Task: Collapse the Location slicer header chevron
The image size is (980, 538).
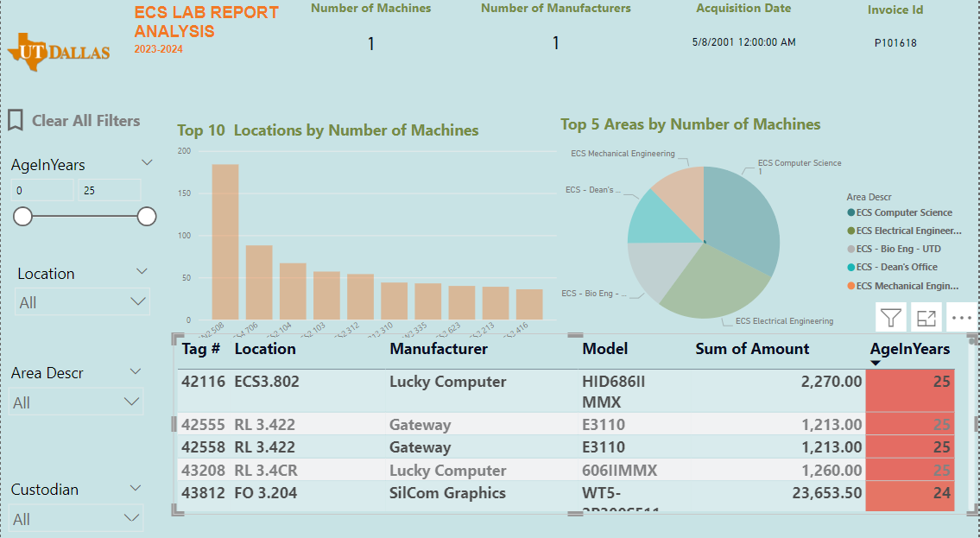Action: [x=142, y=271]
